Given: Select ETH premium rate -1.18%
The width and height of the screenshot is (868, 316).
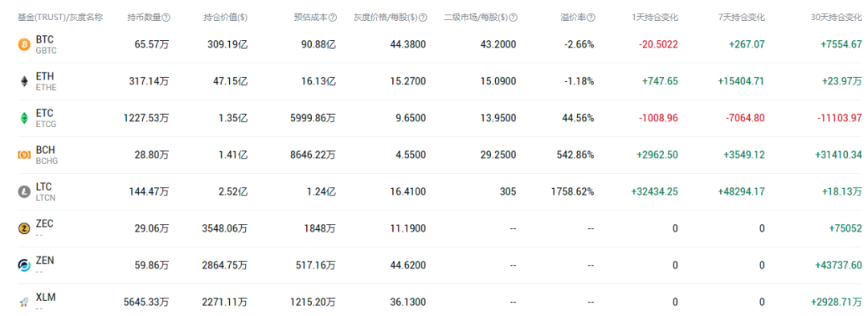Looking at the screenshot, I should (x=579, y=81).
